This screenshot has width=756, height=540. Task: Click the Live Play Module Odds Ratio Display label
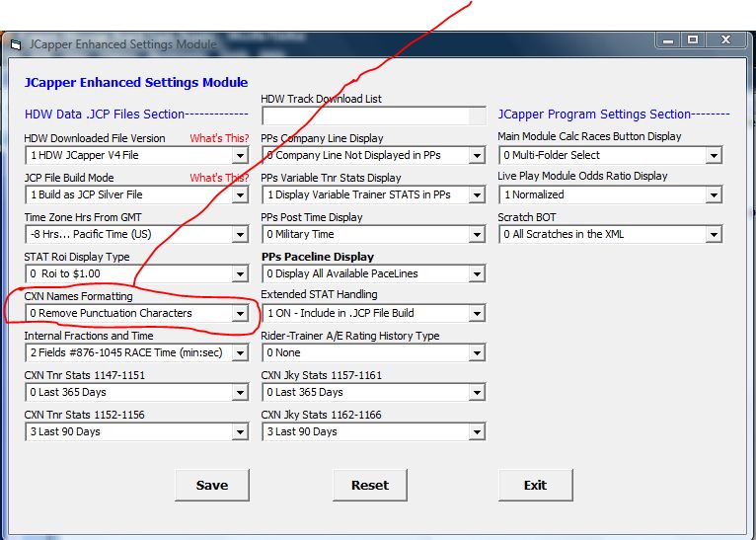582,176
